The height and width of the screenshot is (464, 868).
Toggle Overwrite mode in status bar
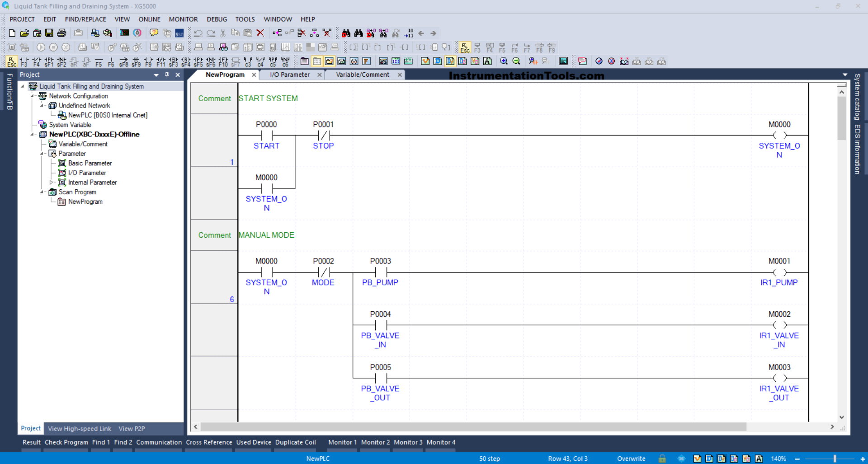[x=631, y=459]
